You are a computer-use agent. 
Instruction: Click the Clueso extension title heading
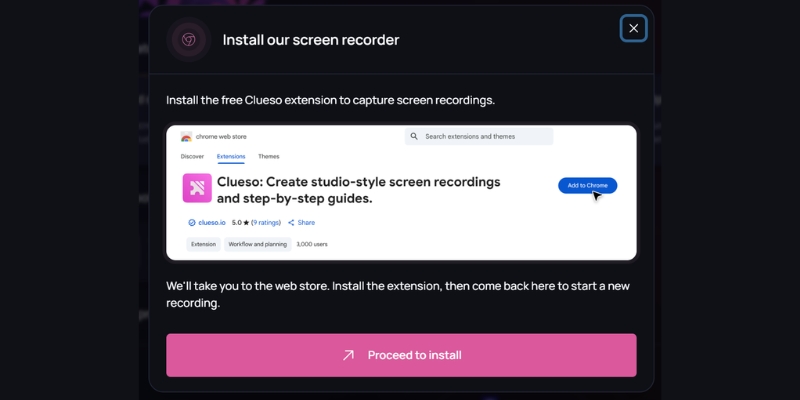(359, 190)
